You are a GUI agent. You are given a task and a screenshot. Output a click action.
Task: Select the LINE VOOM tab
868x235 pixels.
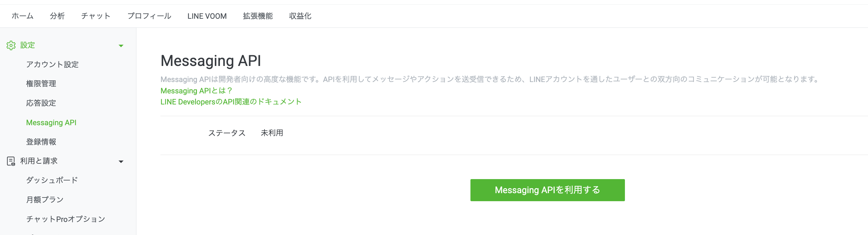pyautogui.click(x=207, y=16)
